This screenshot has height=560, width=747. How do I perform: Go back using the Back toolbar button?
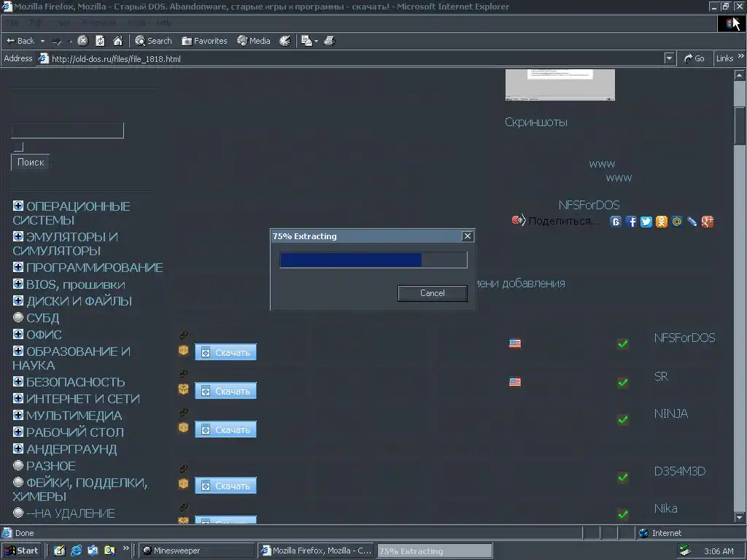[x=20, y=41]
